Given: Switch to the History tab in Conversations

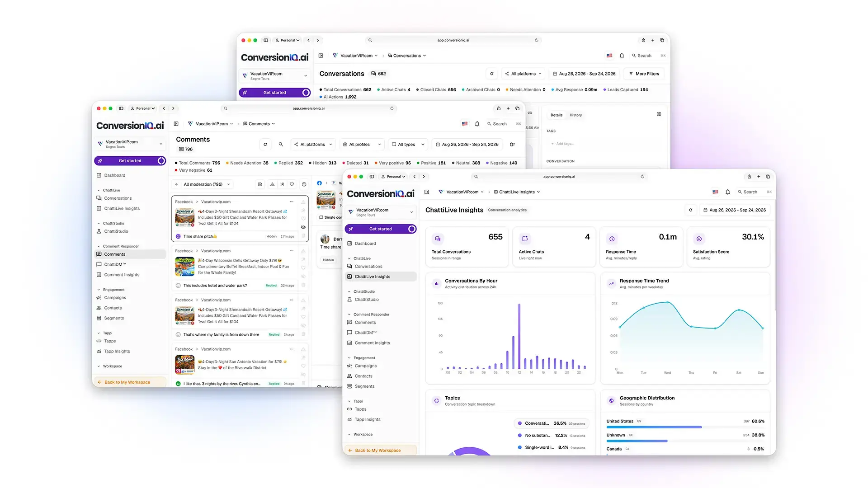Looking at the screenshot, I should click(x=576, y=115).
